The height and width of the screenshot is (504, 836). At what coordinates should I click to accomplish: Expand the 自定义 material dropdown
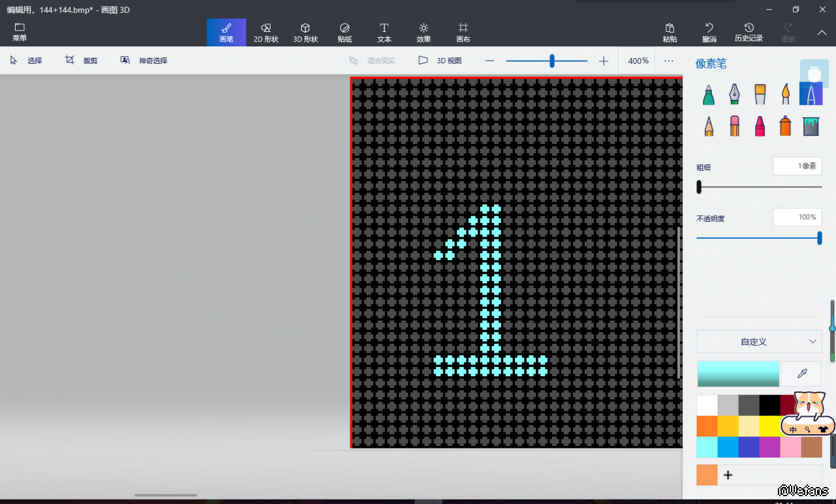click(x=759, y=342)
